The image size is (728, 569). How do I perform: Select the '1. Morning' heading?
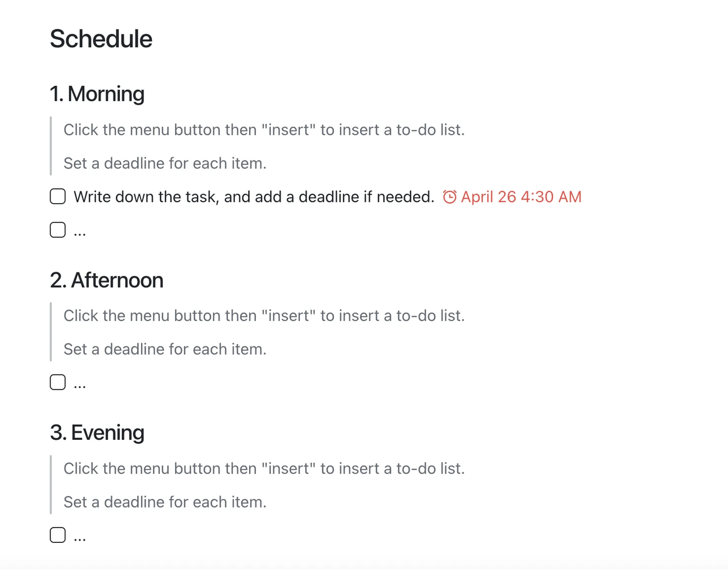click(97, 94)
